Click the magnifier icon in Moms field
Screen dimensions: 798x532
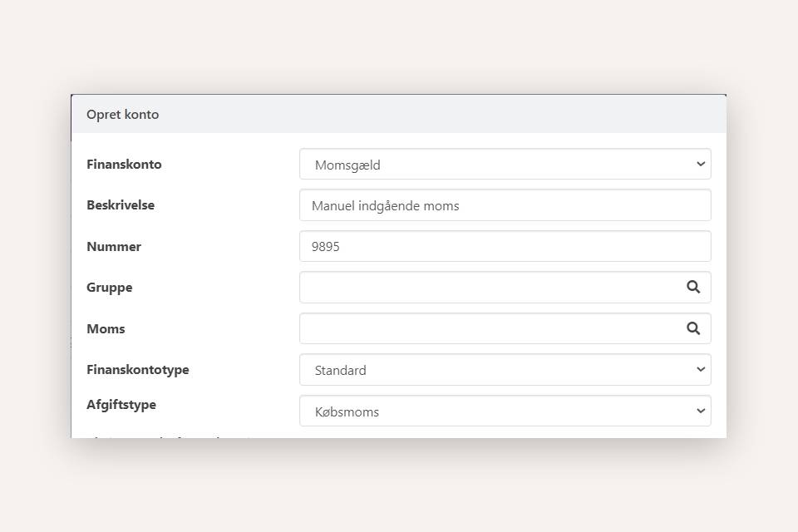tap(693, 328)
